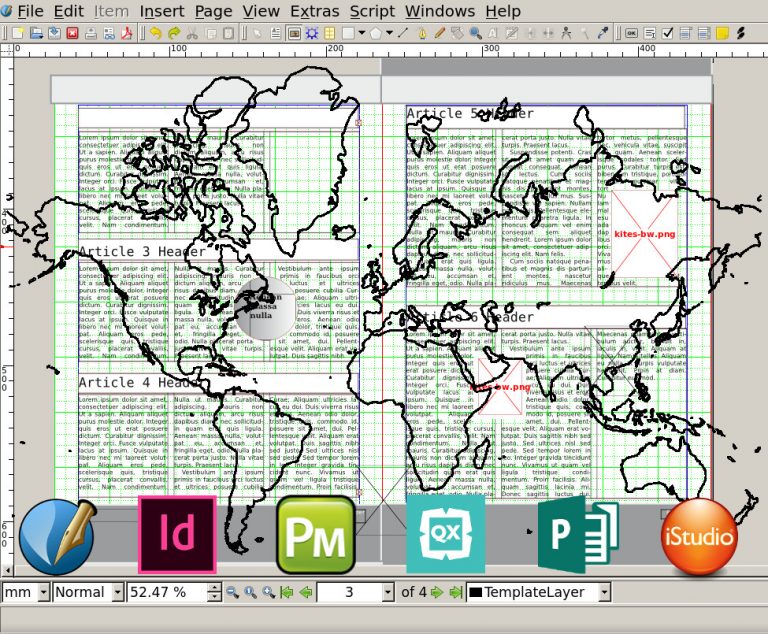The width and height of the screenshot is (768, 634).
Task: Open the Story Editor tool
Action: [x=512, y=33]
